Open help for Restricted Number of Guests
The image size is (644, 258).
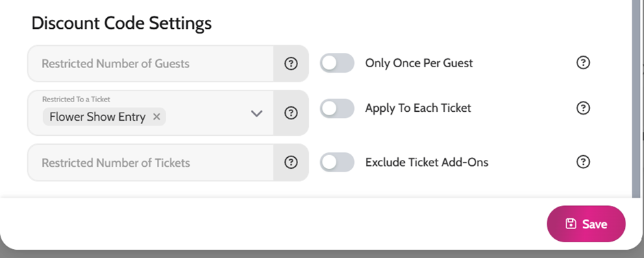pos(290,63)
